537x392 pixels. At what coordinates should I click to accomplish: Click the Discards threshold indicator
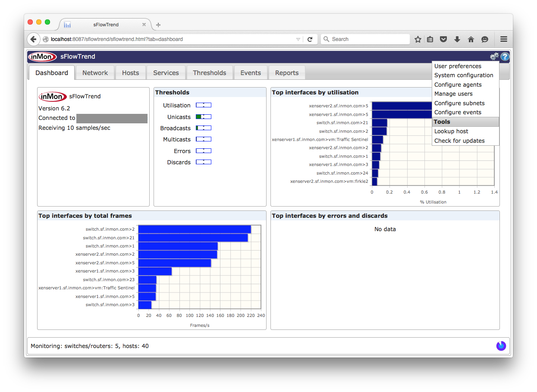[204, 162]
